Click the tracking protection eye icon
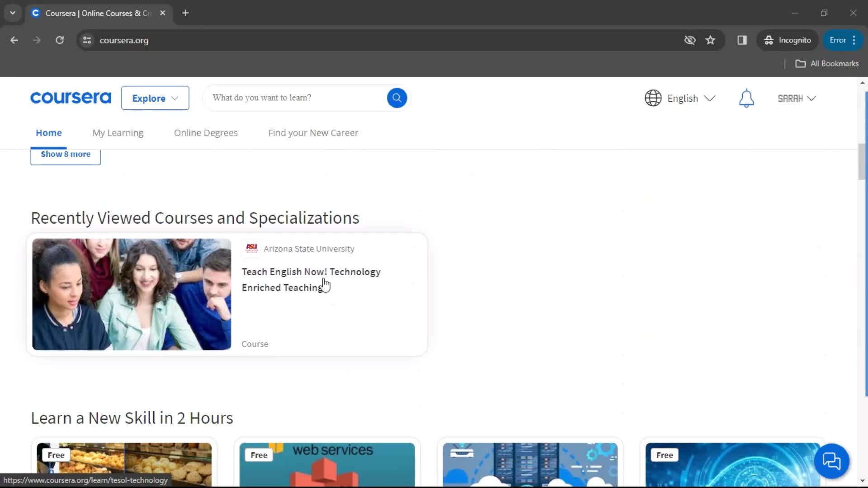The height and width of the screenshot is (488, 868). click(x=690, y=40)
